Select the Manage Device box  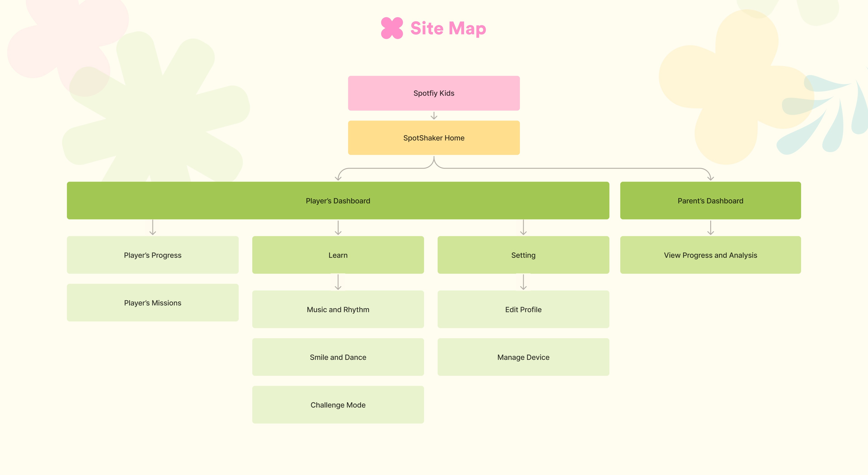click(x=523, y=357)
